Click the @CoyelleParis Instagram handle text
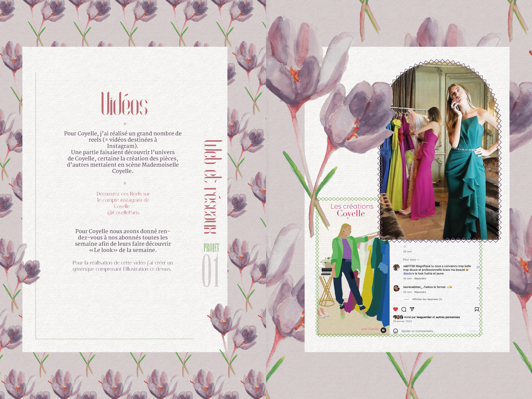The image size is (532, 399). (x=123, y=213)
